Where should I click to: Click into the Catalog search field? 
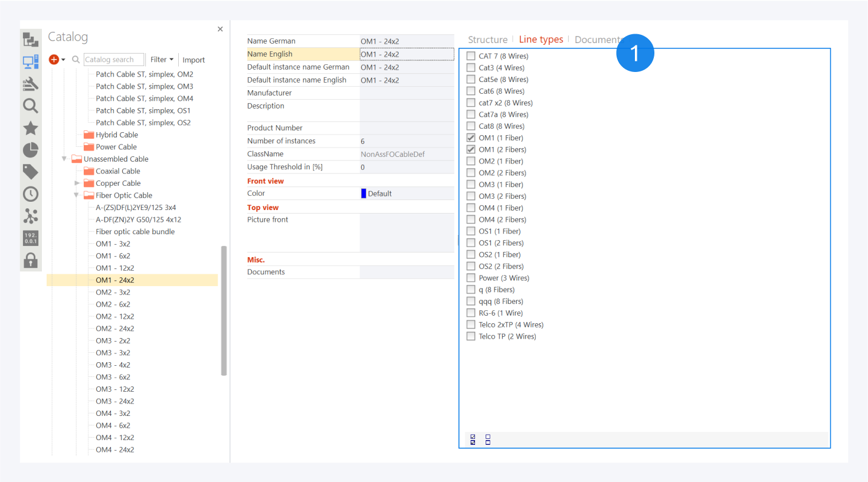click(x=113, y=60)
